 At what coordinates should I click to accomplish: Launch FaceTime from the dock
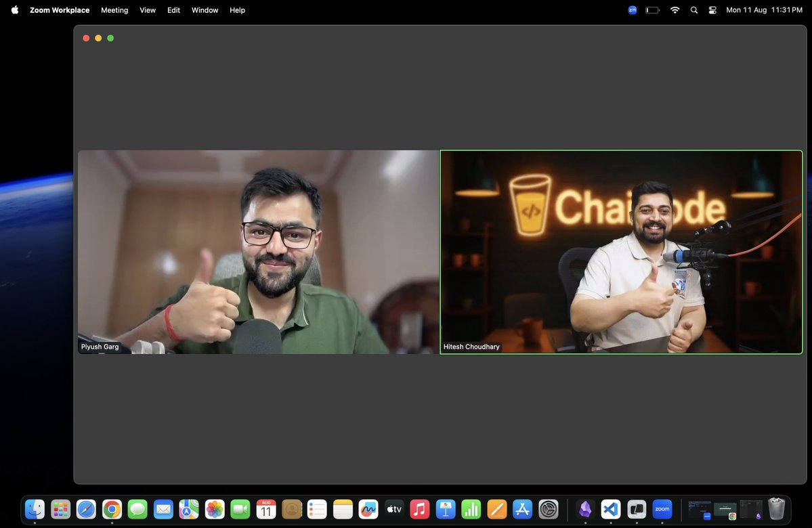(x=240, y=509)
